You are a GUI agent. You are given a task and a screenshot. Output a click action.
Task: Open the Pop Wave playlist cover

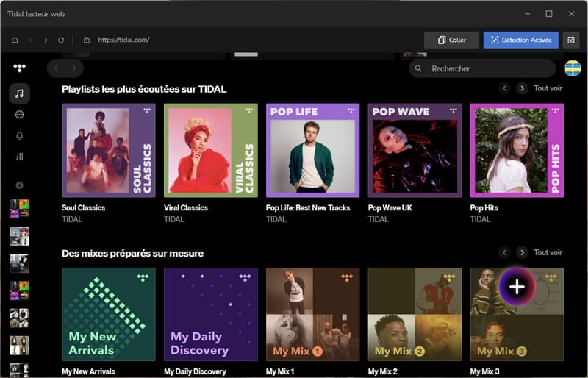[415, 151]
